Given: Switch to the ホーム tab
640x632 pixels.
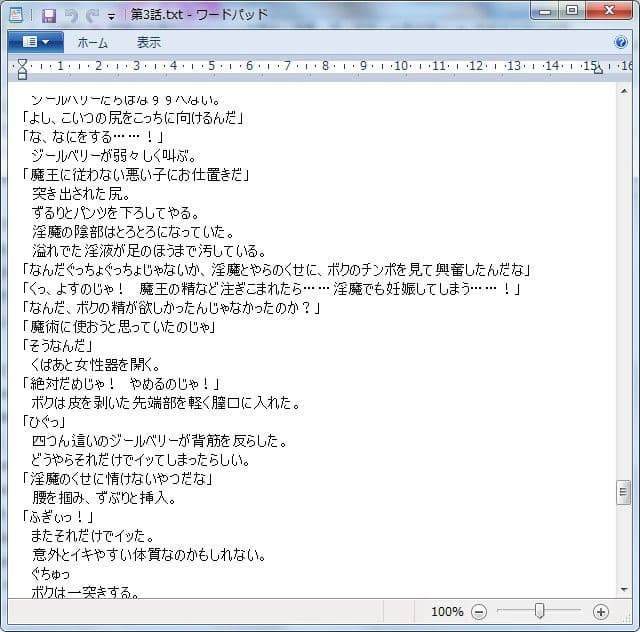Looking at the screenshot, I should point(93,43).
